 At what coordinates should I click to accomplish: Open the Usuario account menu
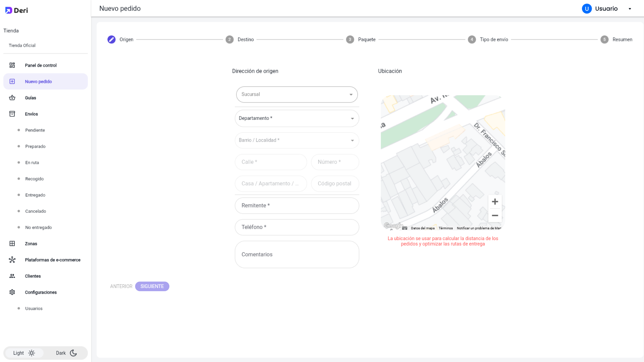(x=607, y=9)
